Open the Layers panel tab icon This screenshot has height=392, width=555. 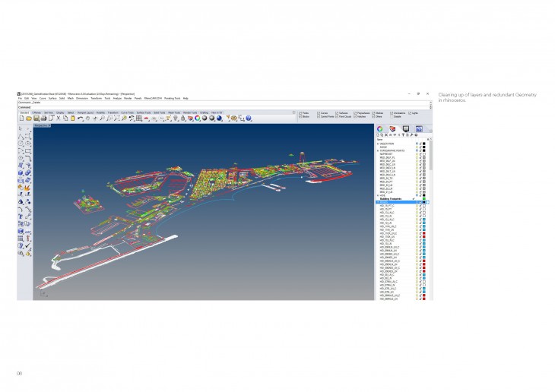pos(392,129)
